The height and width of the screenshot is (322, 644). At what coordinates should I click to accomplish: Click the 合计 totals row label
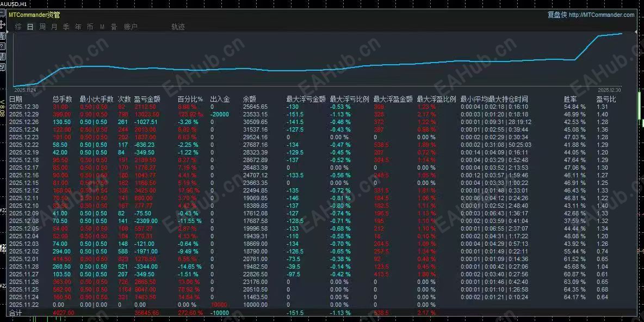[x=15, y=313]
